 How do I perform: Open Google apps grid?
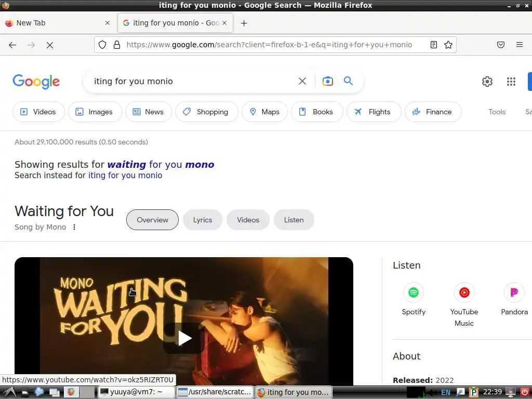tap(511, 82)
